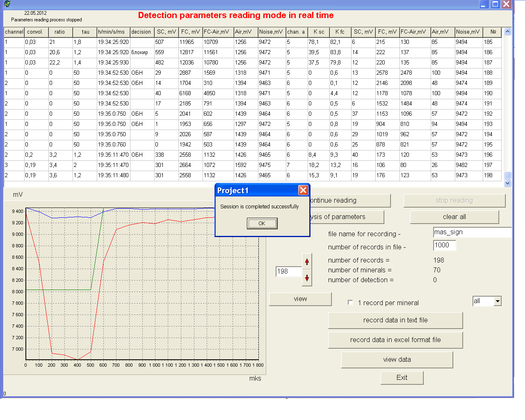
Task: Click the Exit button
Action: tap(402, 378)
